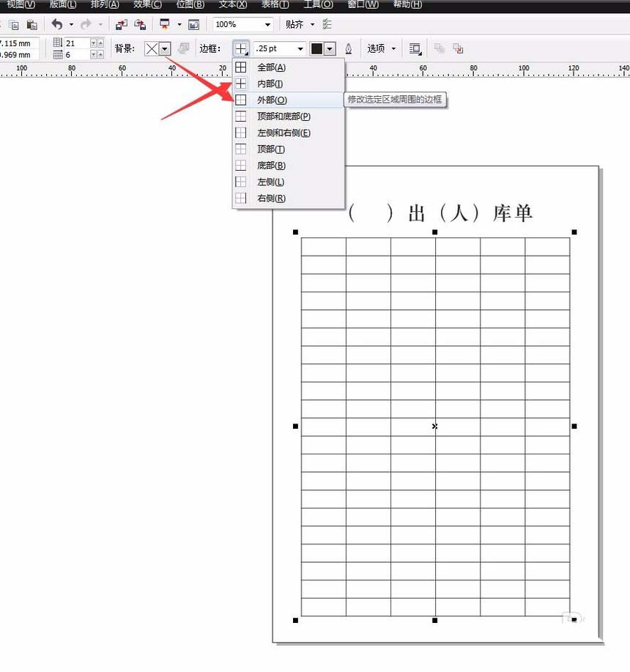The image size is (630, 672).
Task: Click the Export icon on the standard toolbar
Action: pos(139,23)
